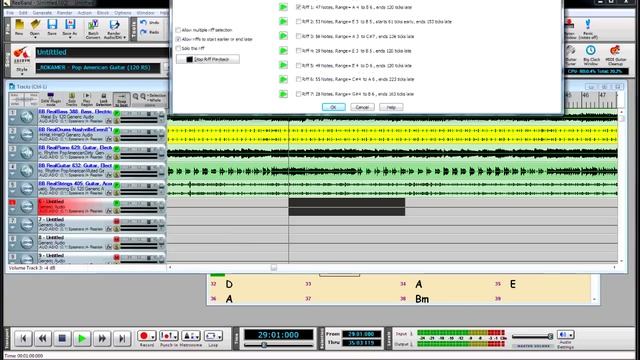Enable Allow multiple riff selection
The height and width of the screenshot is (360, 640).
[178, 30]
